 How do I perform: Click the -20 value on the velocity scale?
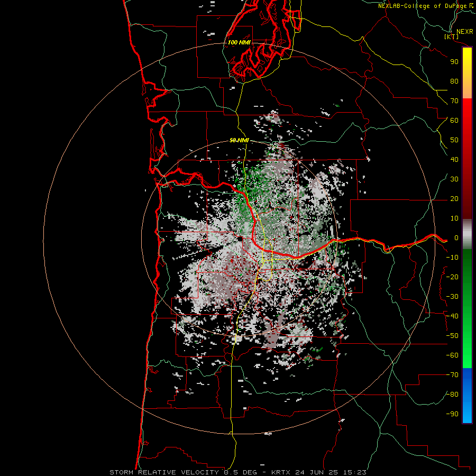tap(452, 277)
